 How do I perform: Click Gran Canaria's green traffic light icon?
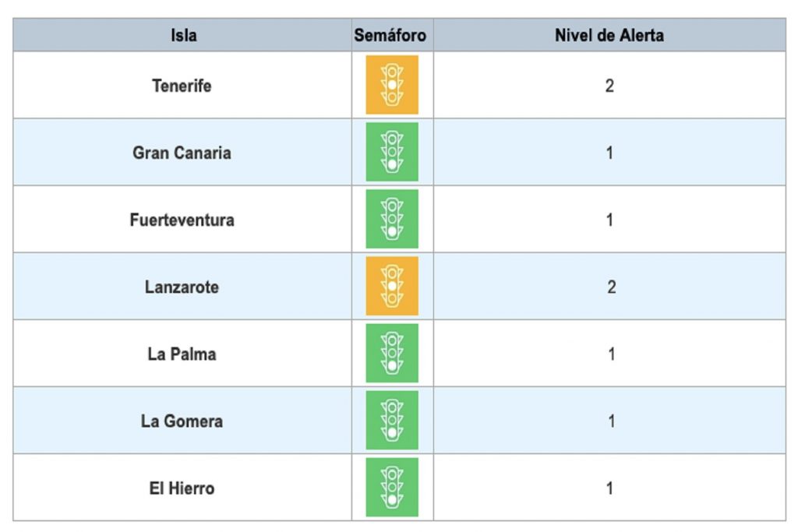pos(392,152)
